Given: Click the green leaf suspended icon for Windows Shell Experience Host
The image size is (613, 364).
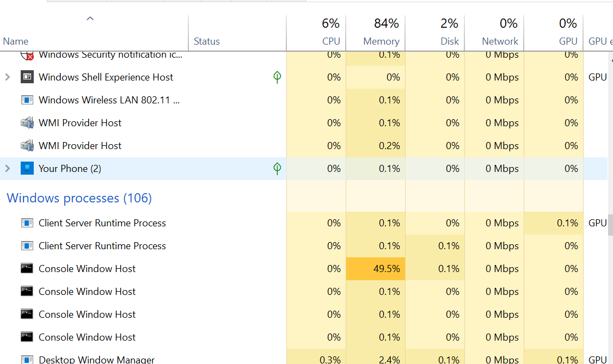Looking at the screenshot, I should 277,77.
